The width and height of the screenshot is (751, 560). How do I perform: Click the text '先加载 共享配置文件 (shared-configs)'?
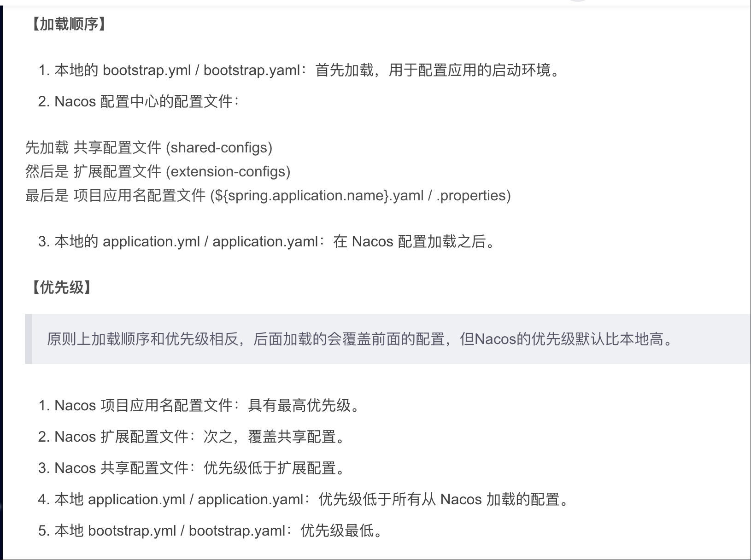(x=149, y=148)
